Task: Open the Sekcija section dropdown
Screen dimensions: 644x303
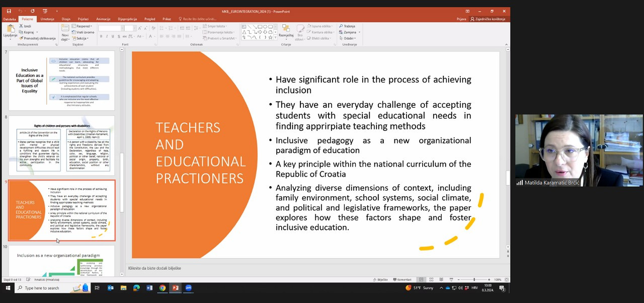Action: point(81,38)
